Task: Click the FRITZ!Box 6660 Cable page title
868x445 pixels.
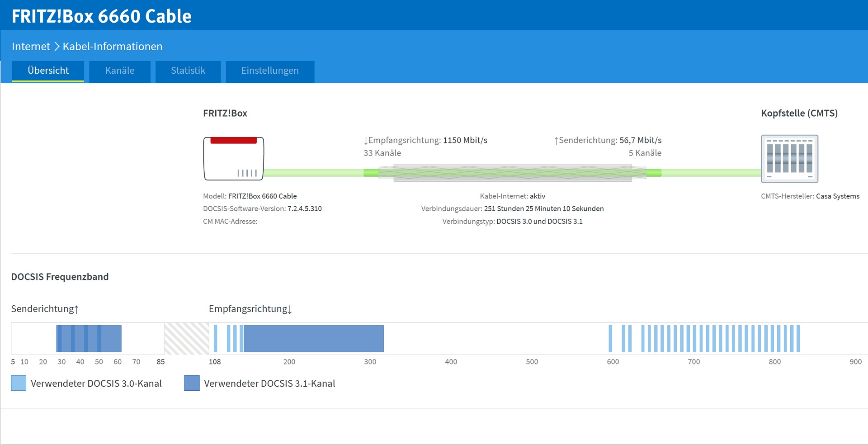Action: [102, 16]
